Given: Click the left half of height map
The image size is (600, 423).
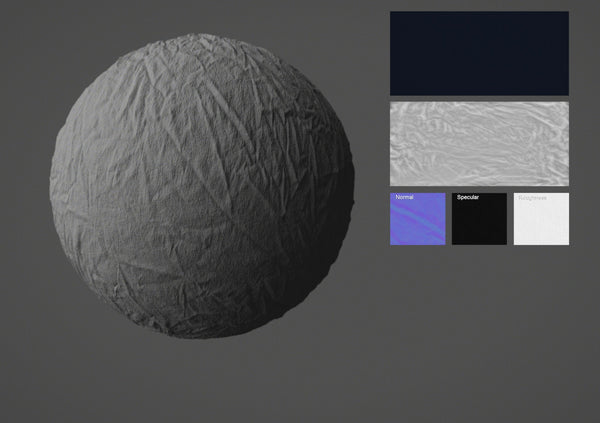Looking at the screenshot, I should [432, 143].
